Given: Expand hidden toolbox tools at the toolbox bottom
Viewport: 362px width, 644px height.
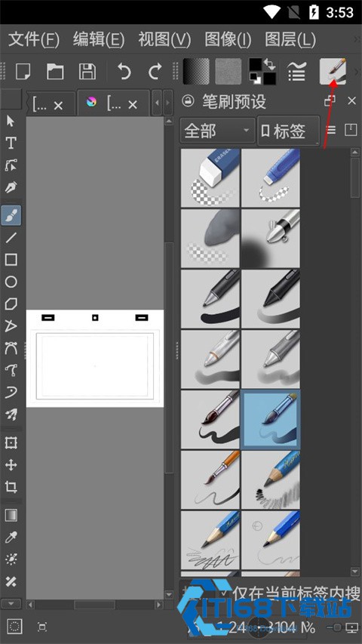Looking at the screenshot, I should coord(11,603).
